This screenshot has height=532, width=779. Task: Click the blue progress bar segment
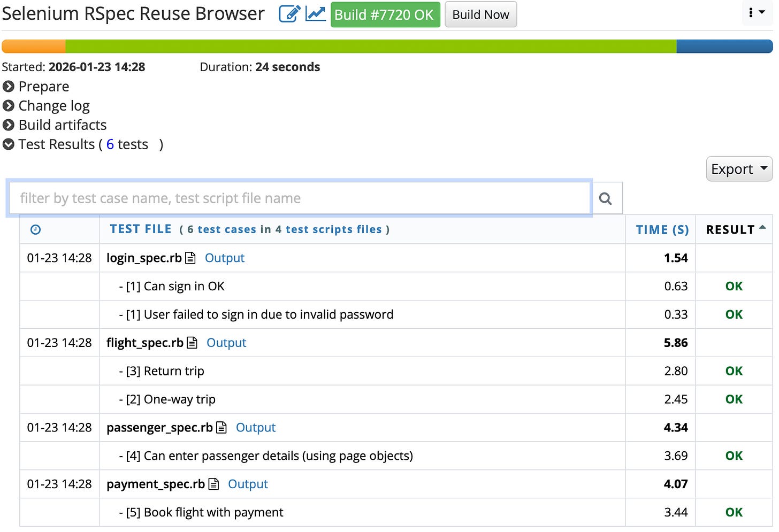(724, 47)
